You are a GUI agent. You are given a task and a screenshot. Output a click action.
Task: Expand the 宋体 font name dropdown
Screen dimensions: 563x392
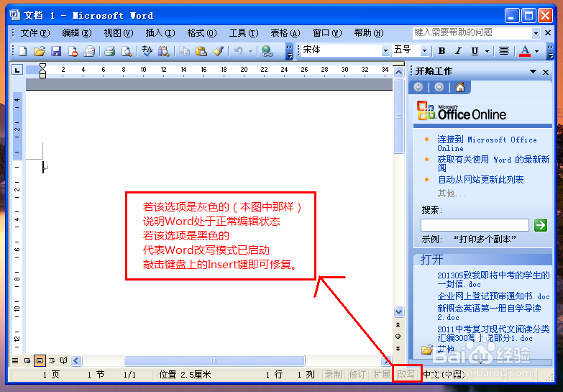point(385,51)
